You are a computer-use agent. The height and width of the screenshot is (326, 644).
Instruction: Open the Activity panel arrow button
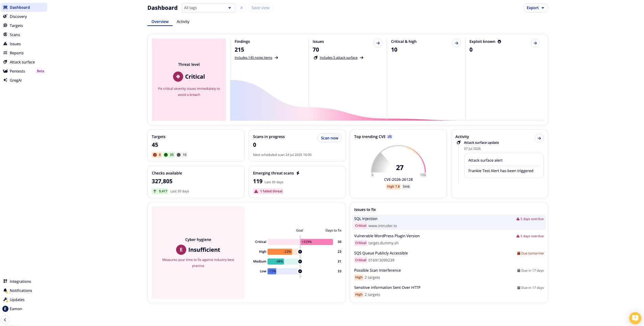[x=539, y=138]
